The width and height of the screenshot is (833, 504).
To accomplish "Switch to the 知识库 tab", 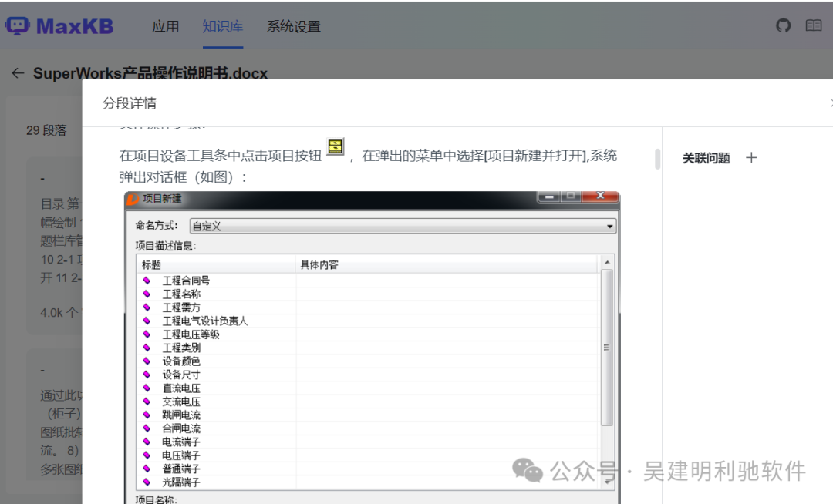I will pyautogui.click(x=223, y=26).
